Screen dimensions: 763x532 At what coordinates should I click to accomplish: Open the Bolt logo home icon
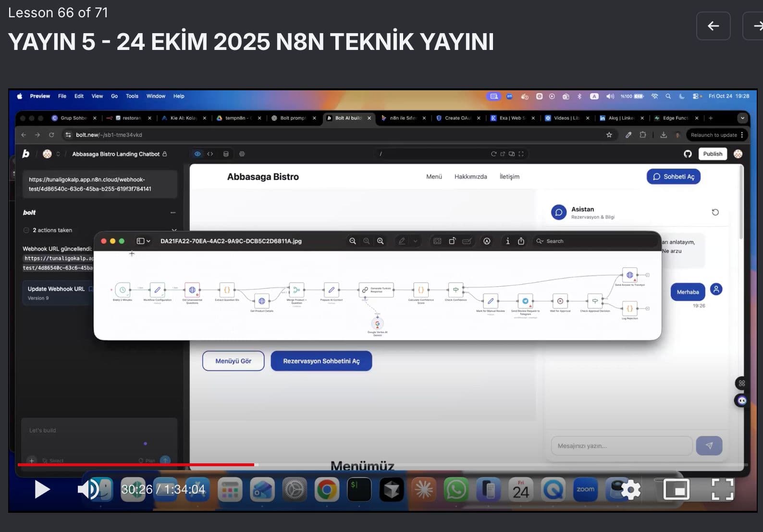(26, 154)
